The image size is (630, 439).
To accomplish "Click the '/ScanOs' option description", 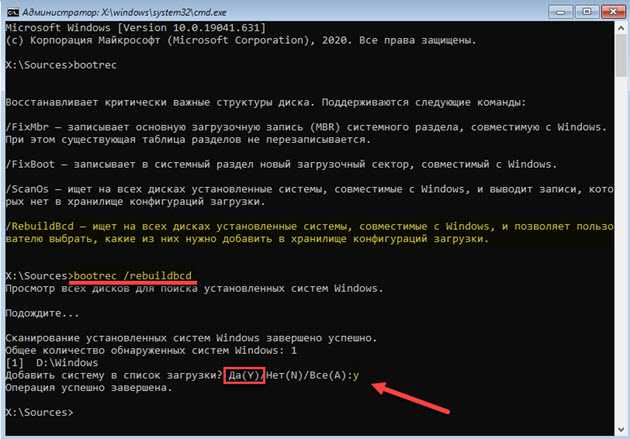I will [309, 189].
